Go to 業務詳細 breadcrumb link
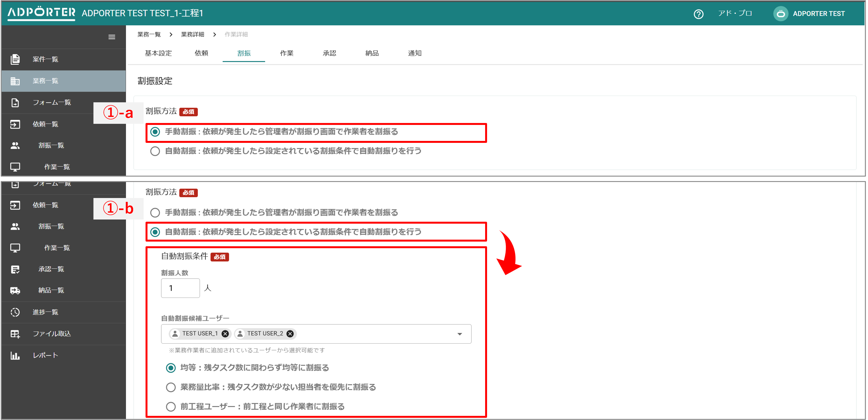Screen dimensions: 868x420 pyautogui.click(x=192, y=34)
